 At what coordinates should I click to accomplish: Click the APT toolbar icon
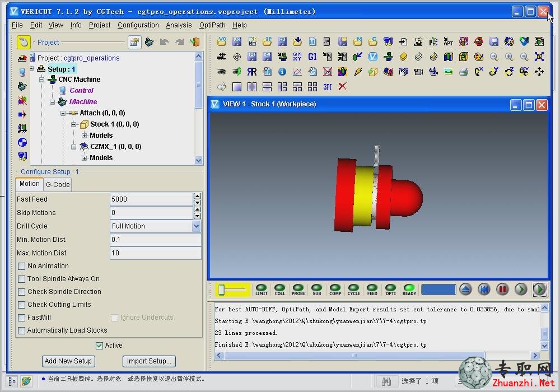point(448,42)
